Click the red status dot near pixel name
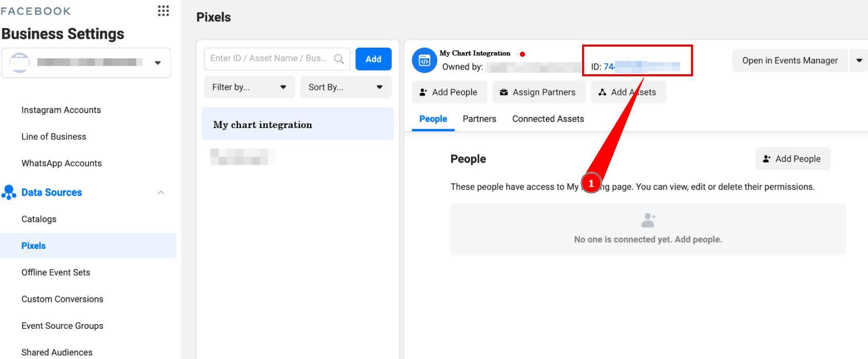 click(522, 54)
